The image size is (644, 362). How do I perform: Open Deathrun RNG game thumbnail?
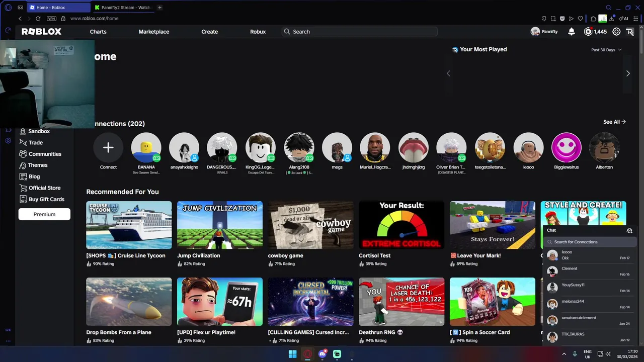(401, 302)
